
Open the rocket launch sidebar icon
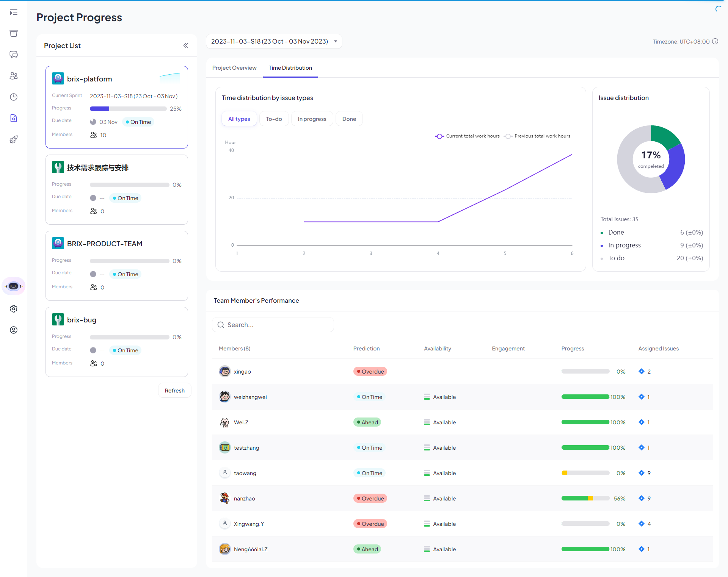pyautogui.click(x=14, y=139)
